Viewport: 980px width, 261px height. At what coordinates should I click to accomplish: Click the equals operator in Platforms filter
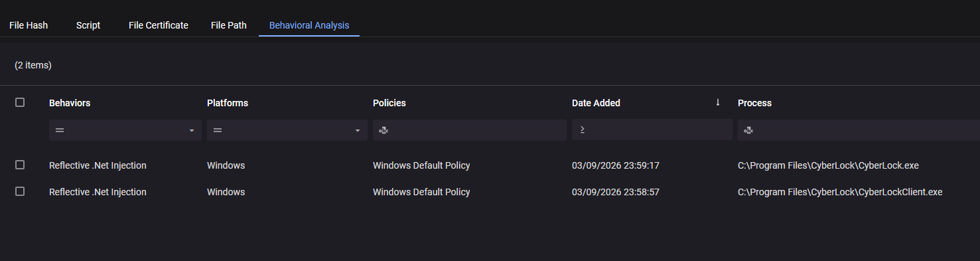point(218,130)
